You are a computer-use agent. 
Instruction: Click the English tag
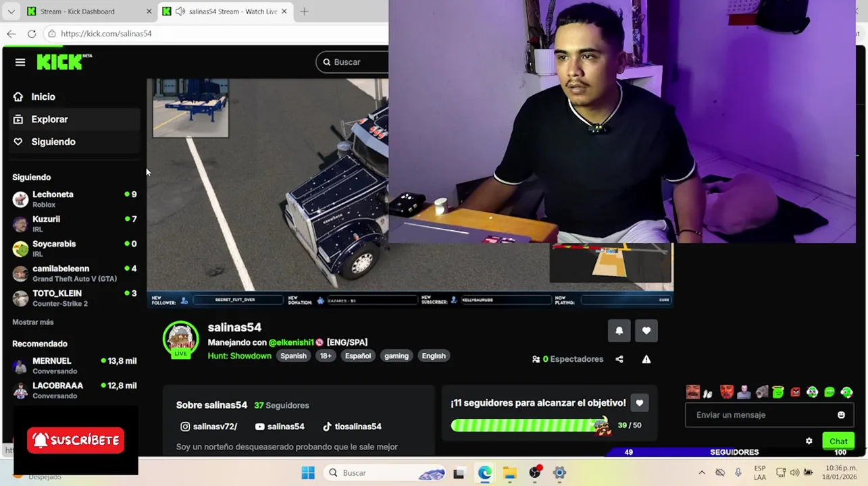pos(434,356)
